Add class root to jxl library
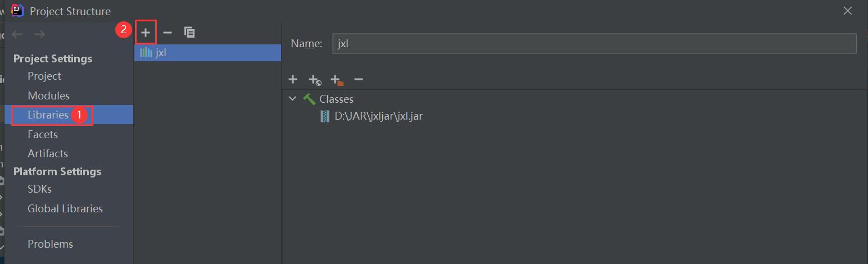Screen dimensions: 868x264 pyautogui.click(x=293, y=80)
